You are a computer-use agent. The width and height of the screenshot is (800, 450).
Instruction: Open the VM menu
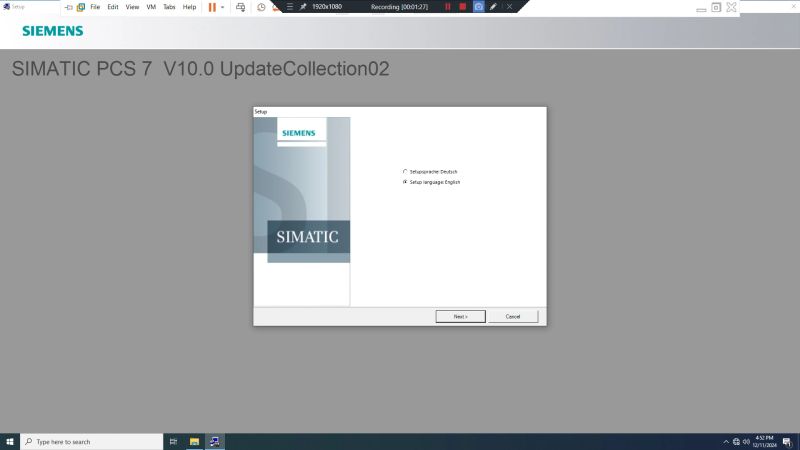point(151,7)
